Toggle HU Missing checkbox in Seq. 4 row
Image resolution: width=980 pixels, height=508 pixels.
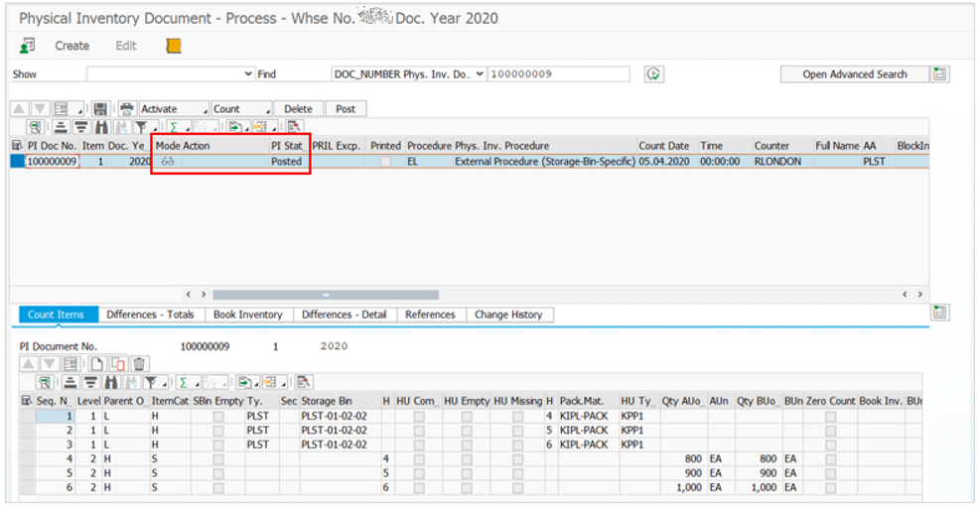517,459
